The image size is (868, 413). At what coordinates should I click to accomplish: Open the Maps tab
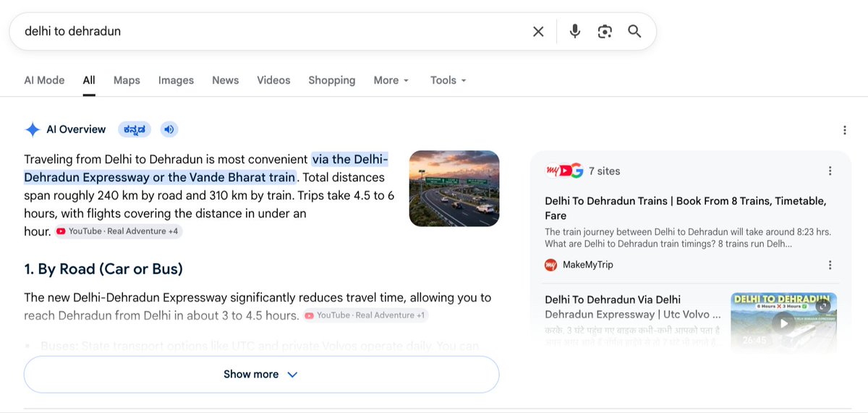click(x=127, y=80)
